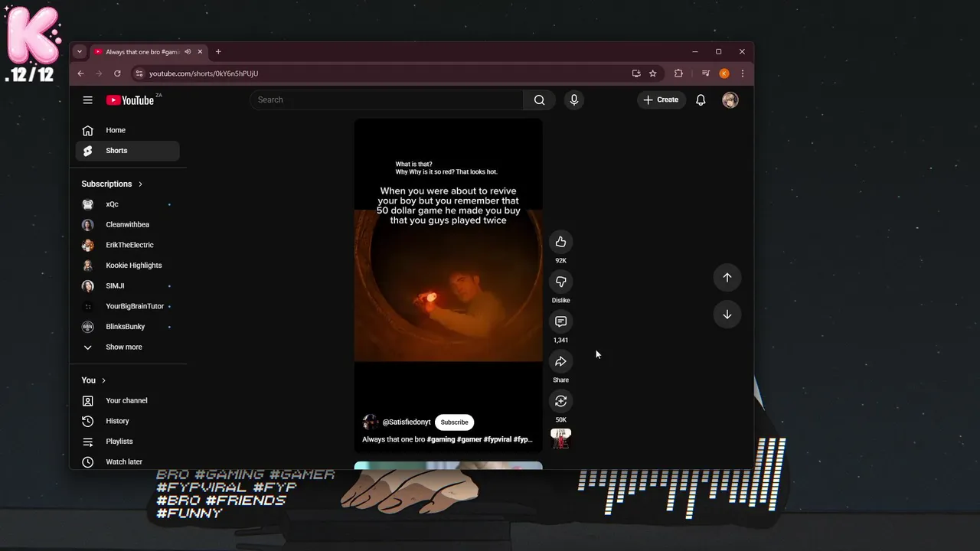Screen dimensions: 980x551
Task: Open the notifications bell
Action: 701,100
